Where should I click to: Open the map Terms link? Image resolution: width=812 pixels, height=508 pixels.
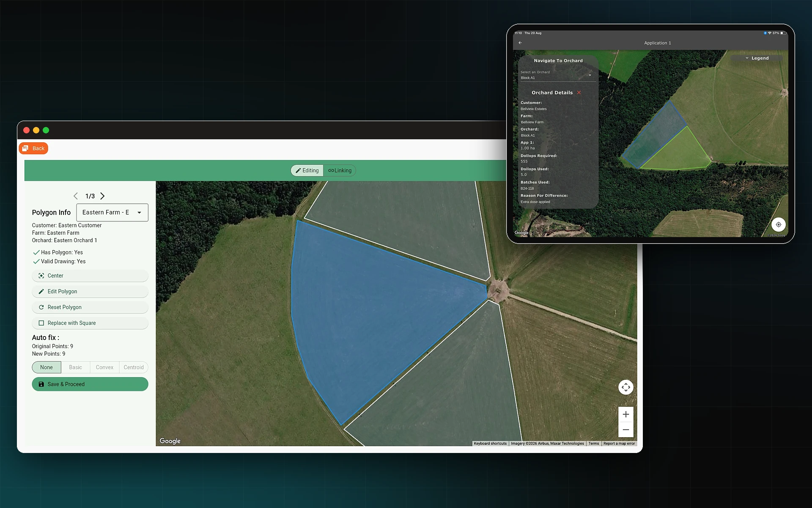[x=594, y=444]
